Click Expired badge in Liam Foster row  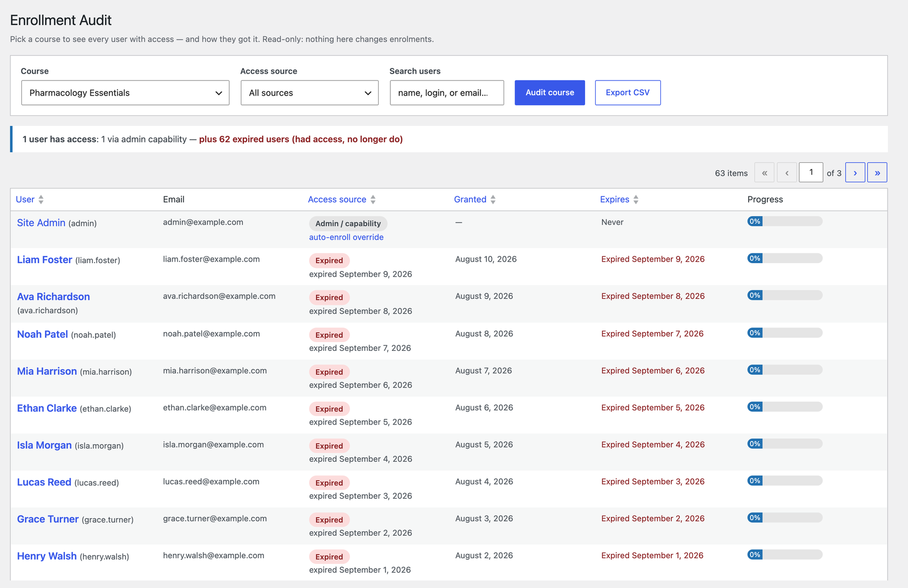[329, 261]
